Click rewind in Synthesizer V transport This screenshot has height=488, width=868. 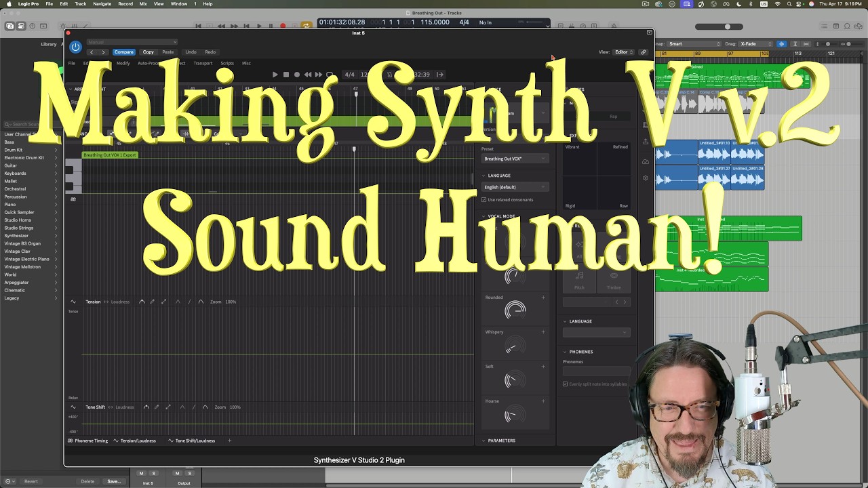(307, 75)
